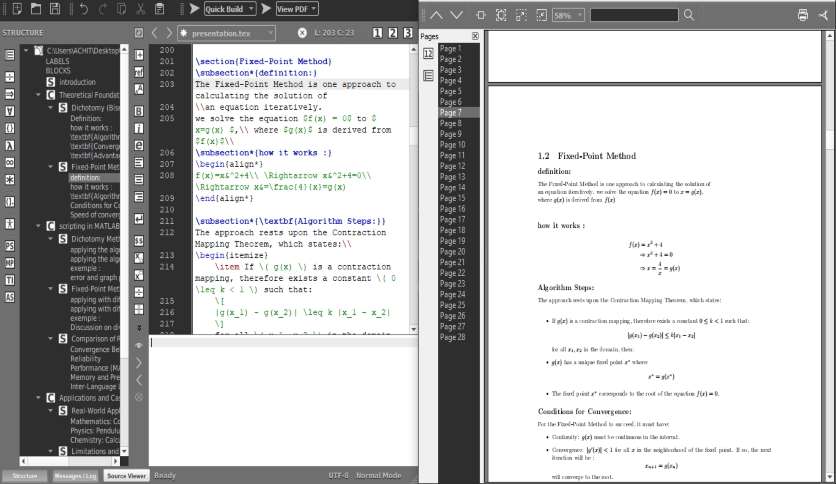
Task: Click the PDF search text field
Action: (x=634, y=15)
